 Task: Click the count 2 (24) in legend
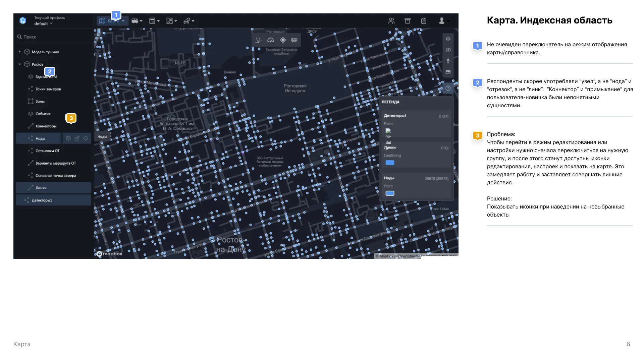click(x=443, y=116)
